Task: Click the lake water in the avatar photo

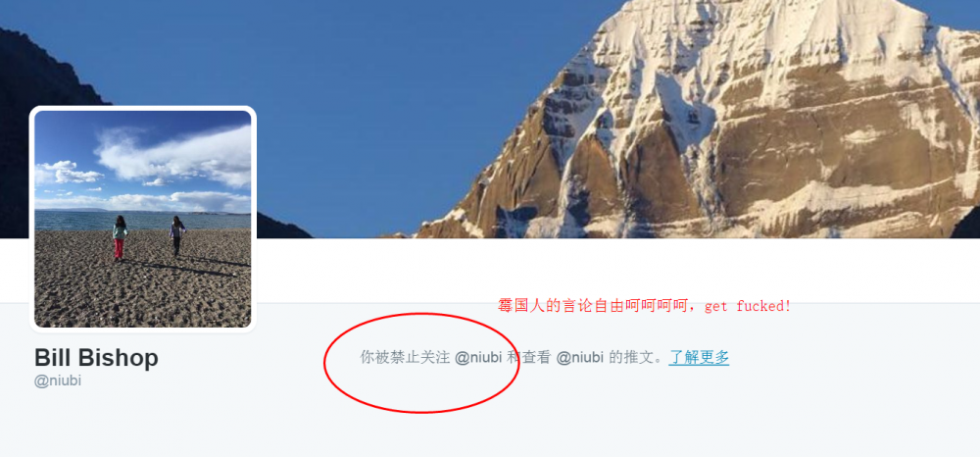Action: click(x=142, y=220)
